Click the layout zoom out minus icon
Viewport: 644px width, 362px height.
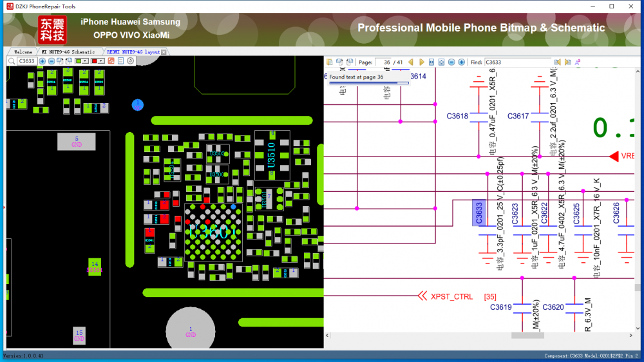52,61
